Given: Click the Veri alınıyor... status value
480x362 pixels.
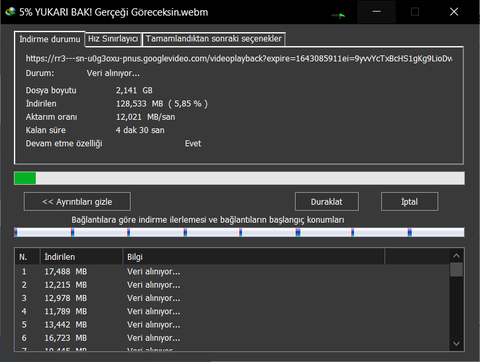Looking at the screenshot, I should click(x=113, y=73).
